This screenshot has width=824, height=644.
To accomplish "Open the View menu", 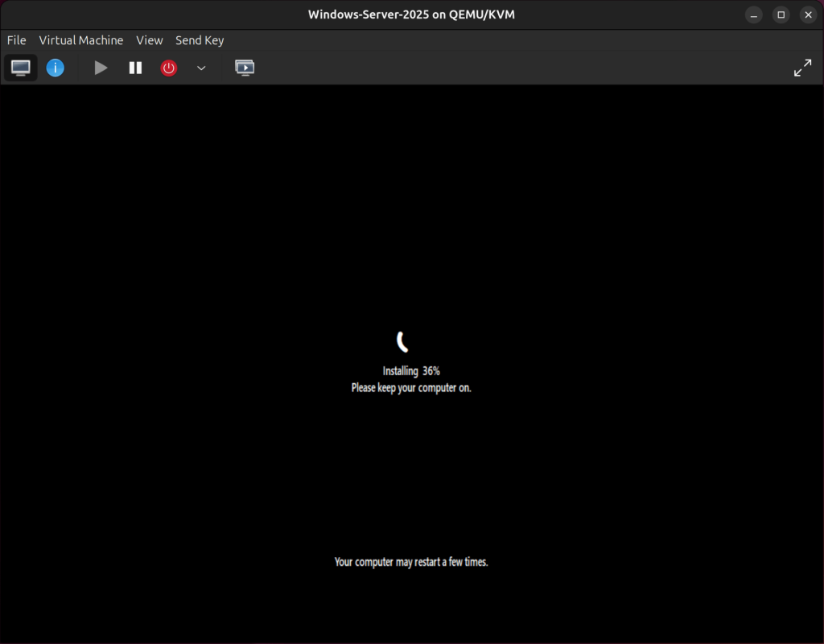I will pyautogui.click(x=149, y=40).
